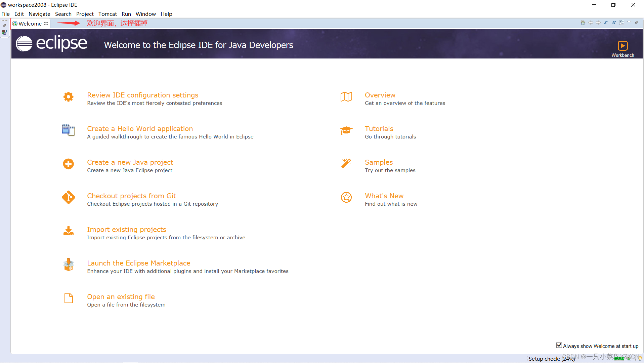Click the Eclipse Marketplace box icon
Screen dimensions: 644x363
[x=69, y=265]
